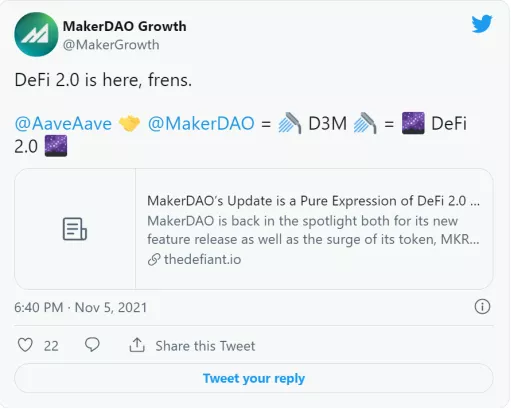Screen dimensions: 511x409
Task: Click the reply speech bubble icon
Action: (x=92, y=345)
